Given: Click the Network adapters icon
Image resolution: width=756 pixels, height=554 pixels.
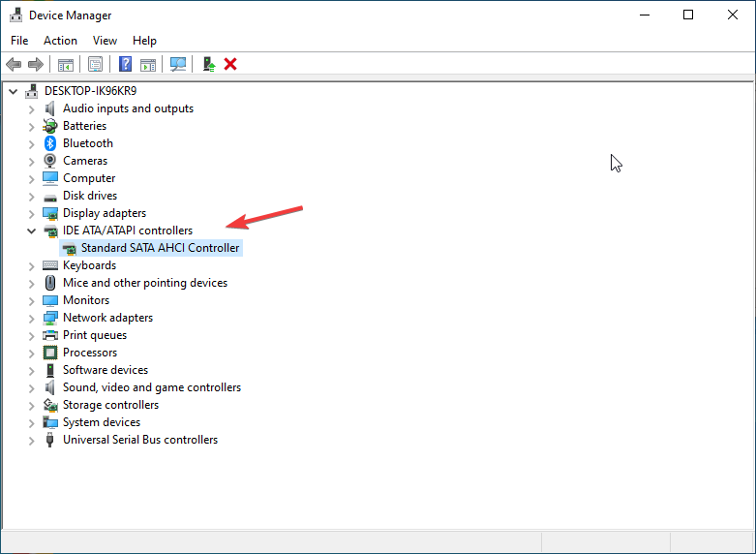Looking at the screenshot, I should point(50,318).
